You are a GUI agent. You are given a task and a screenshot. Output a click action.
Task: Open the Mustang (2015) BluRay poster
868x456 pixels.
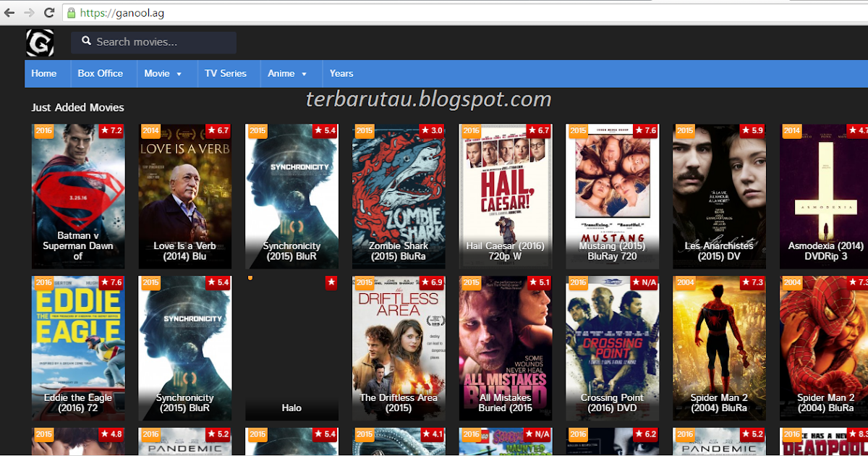[x=612, y=196]
